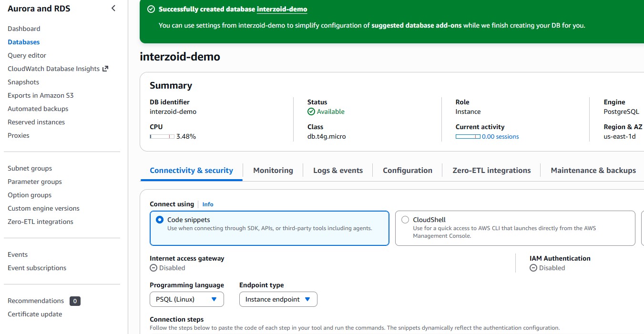Open Subnet groups in the sidebar

(30, 168)
